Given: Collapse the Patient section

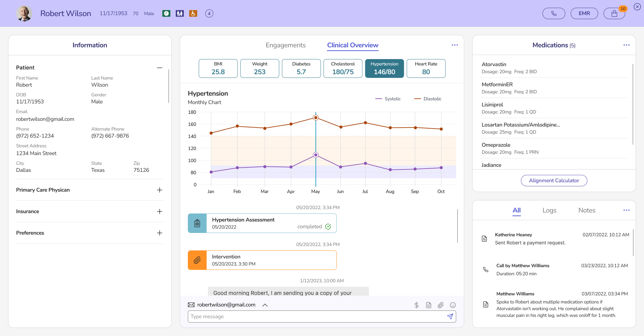Looking at the screenshot, I should point(160,68).
